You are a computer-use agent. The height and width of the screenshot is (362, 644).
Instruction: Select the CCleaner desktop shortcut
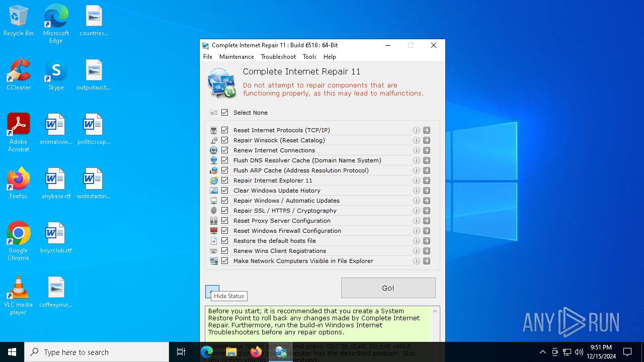coord(19,76)
